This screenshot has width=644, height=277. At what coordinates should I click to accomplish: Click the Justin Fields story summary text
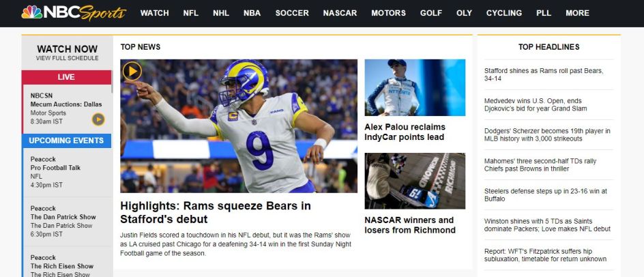tap(236, 244)
